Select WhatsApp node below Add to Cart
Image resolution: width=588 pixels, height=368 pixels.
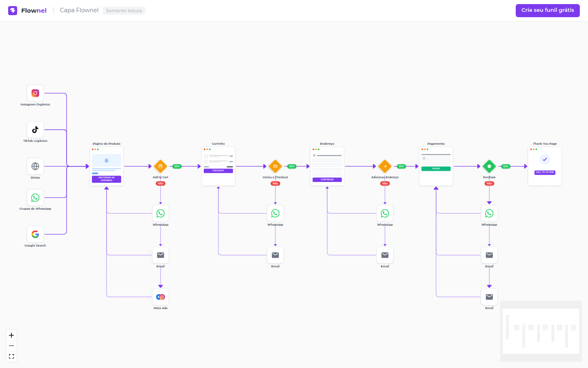click(x=160, y=213)
